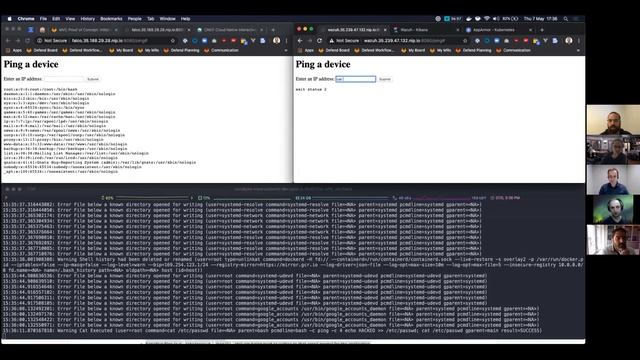
Task: Open the Window menu
Action: pyautogui.click(x=167, y=19)
